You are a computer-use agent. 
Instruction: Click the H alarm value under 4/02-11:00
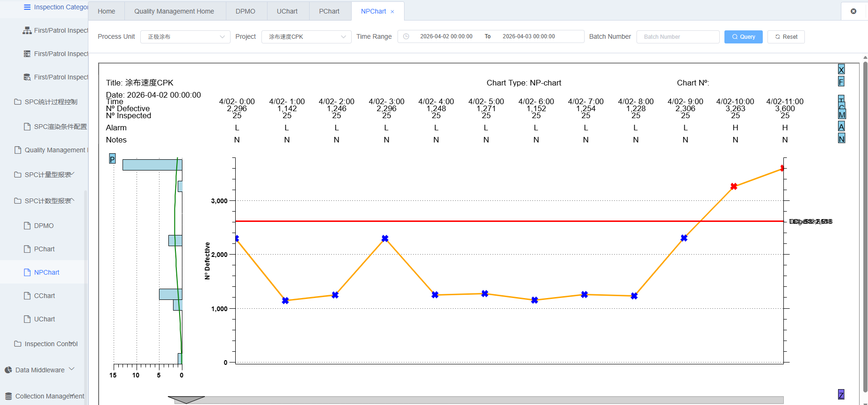(785, 128)
